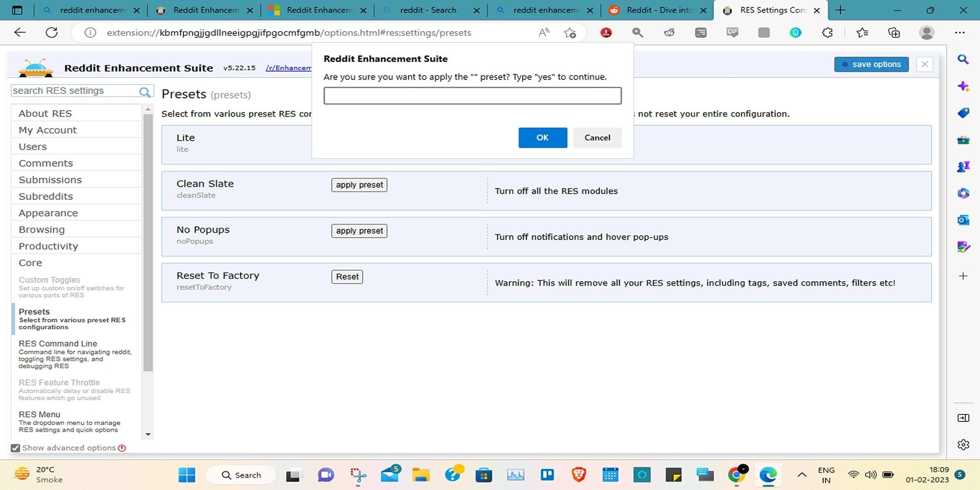The width and height of the screenshot is (980, 490).
Task: Open the Productivity settings category
Action: point(76,246)
